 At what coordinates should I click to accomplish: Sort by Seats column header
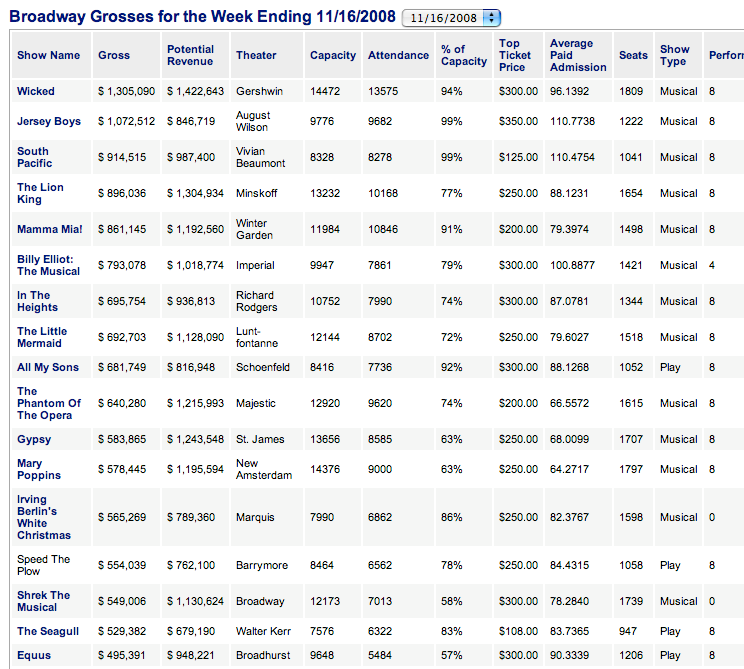pos(633,56)
